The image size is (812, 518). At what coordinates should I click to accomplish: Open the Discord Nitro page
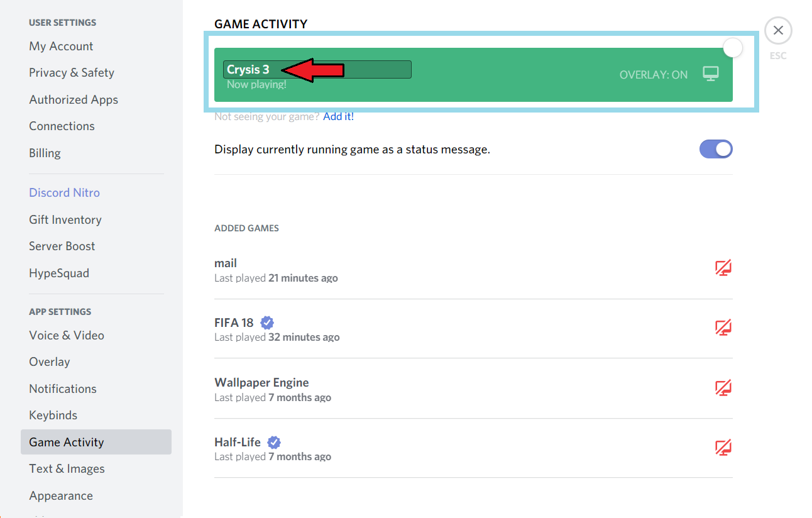tap(64, 192)
